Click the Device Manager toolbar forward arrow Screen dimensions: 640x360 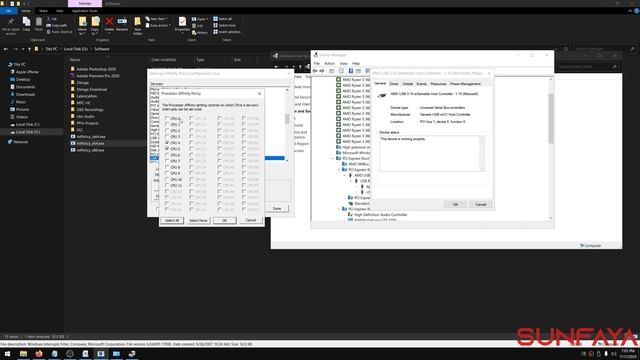(322, 71)
